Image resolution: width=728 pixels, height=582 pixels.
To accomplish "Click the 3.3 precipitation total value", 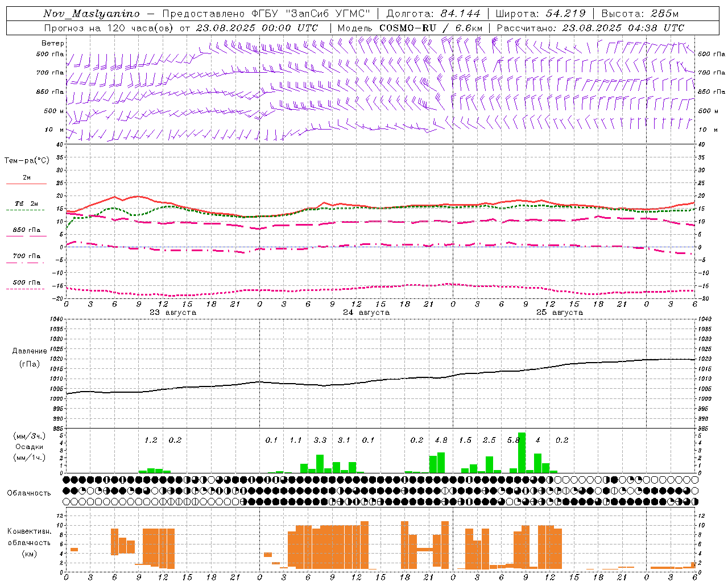I will point(320,440).
